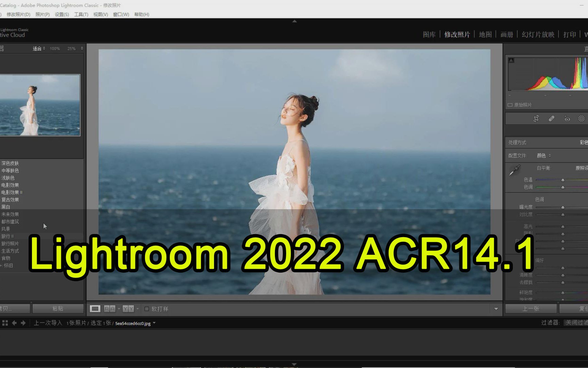Image resolution: width=588 pixels, height=368 pixels.
Task: Click the main photo in the loupe view
Action: (x=294, y=172)
